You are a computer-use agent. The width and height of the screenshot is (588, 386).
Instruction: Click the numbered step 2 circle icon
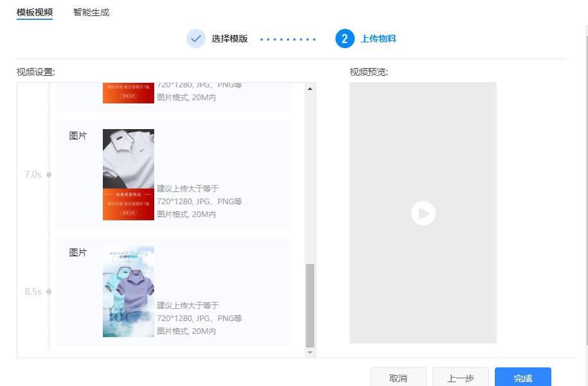click(x=344, y=39)
